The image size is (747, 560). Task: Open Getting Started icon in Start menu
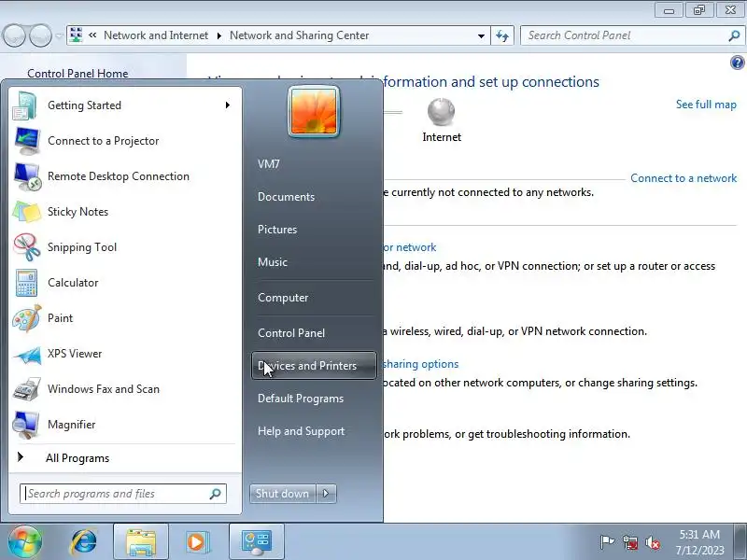(x=26, y=105)
